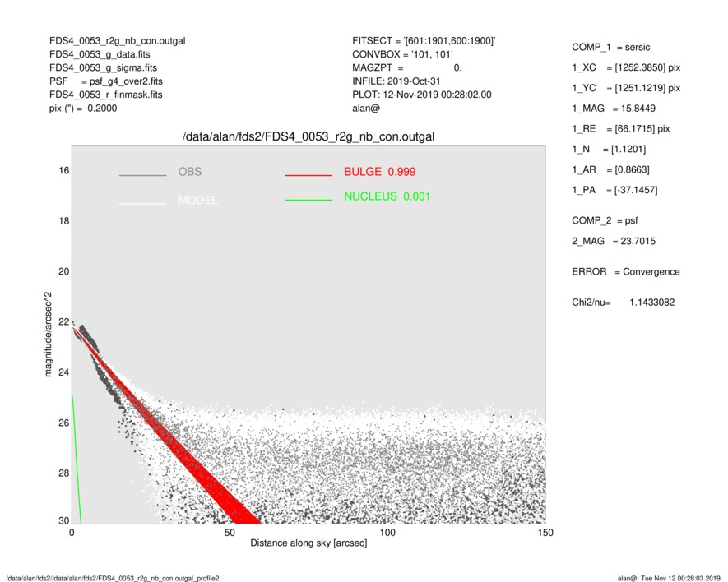
Task: Click the pix (") = 0.2000 value
Action: [83, 109]
